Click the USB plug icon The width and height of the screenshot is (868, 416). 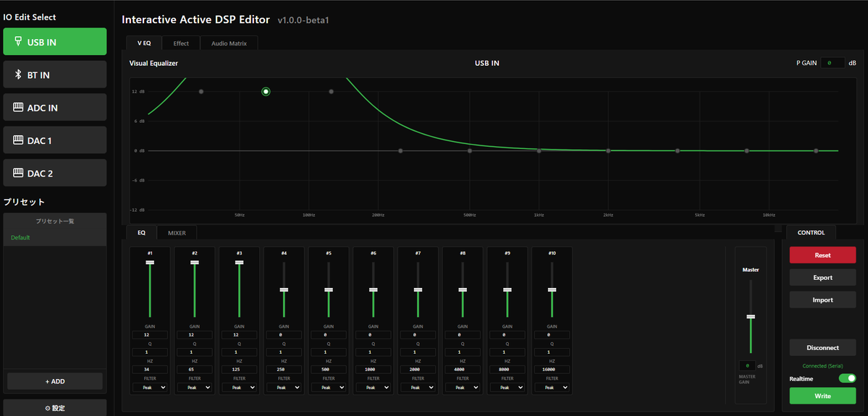[18, 41]
